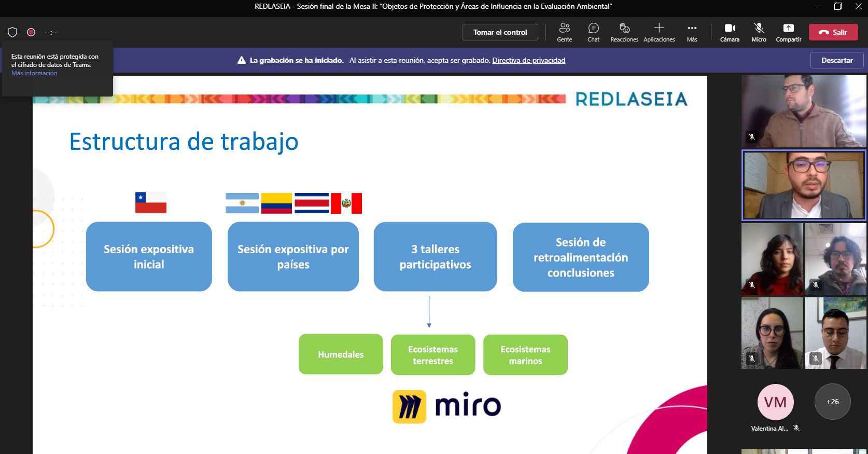Open the Reacciones menu
The image size is (868, 454).
click(x=624, y=32)
